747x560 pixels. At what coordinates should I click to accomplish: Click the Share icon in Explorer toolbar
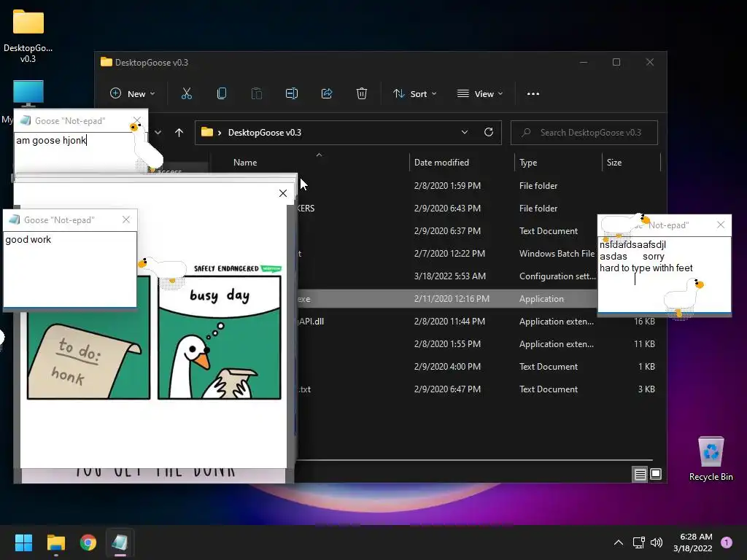pos(327,94)
